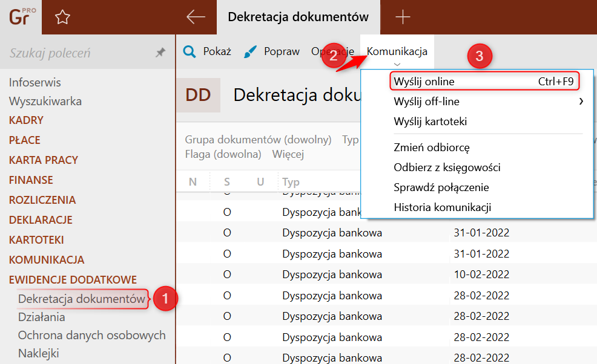Click Więcej to show more filters
This screenshot has width=597, height=364.
coord(288,154)
